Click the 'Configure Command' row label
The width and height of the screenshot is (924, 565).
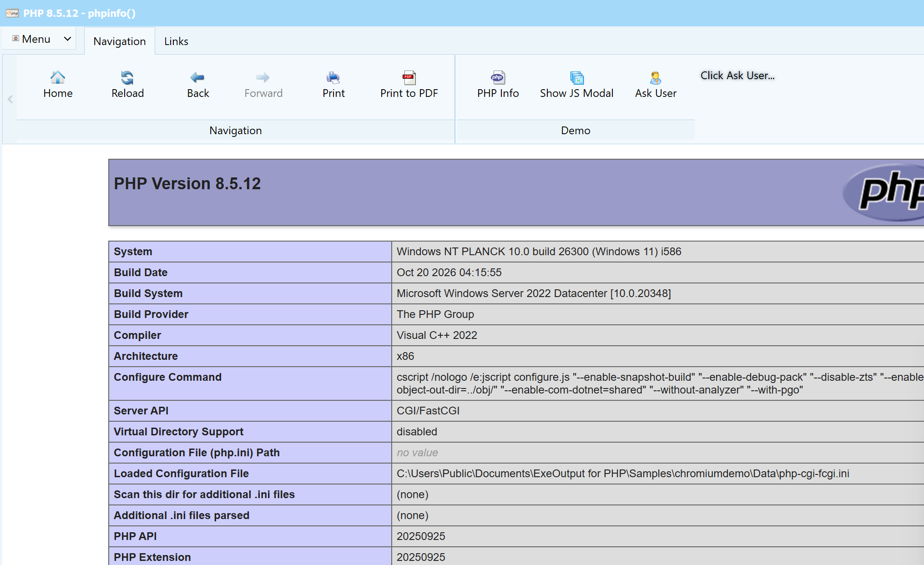click(167, 377)
